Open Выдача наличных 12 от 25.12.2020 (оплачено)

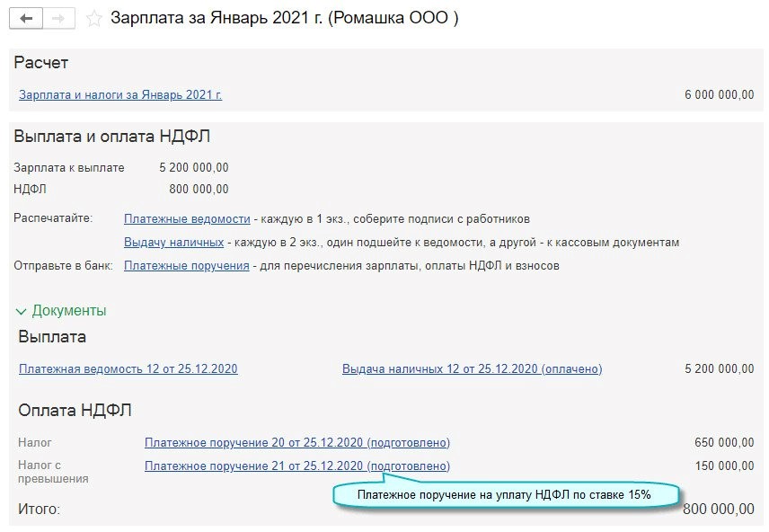pyautogui.click(x=473, y=368)
